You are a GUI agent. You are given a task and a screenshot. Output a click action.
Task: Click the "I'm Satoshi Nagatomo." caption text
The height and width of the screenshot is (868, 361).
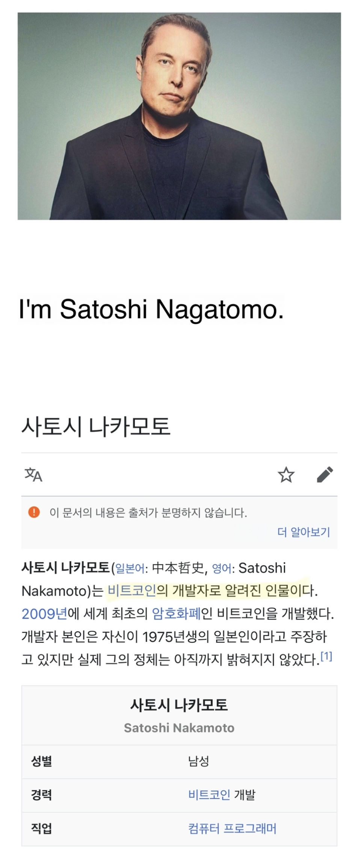point(151,310)
